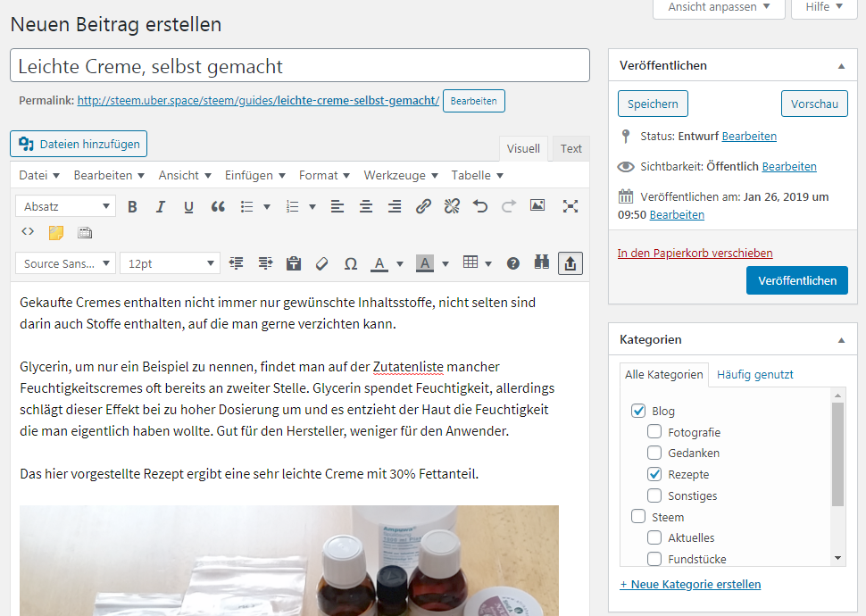Check the Fotografie category

click(x=654, y=432)
